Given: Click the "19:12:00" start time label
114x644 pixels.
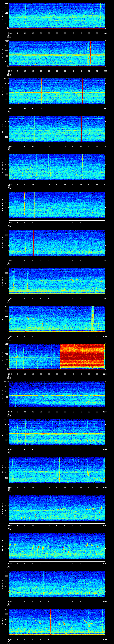Looking at the screenshot, I should 9,450.
